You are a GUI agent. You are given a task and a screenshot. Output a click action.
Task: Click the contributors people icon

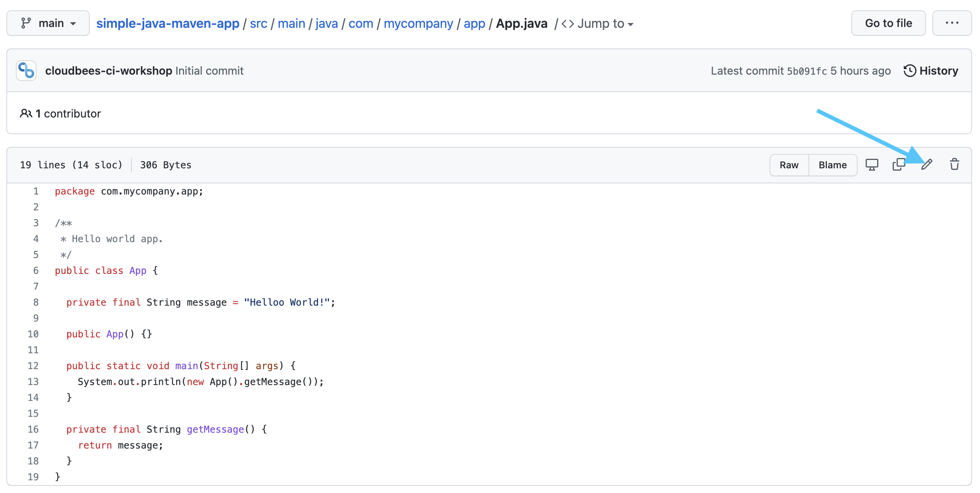[26, 113]
